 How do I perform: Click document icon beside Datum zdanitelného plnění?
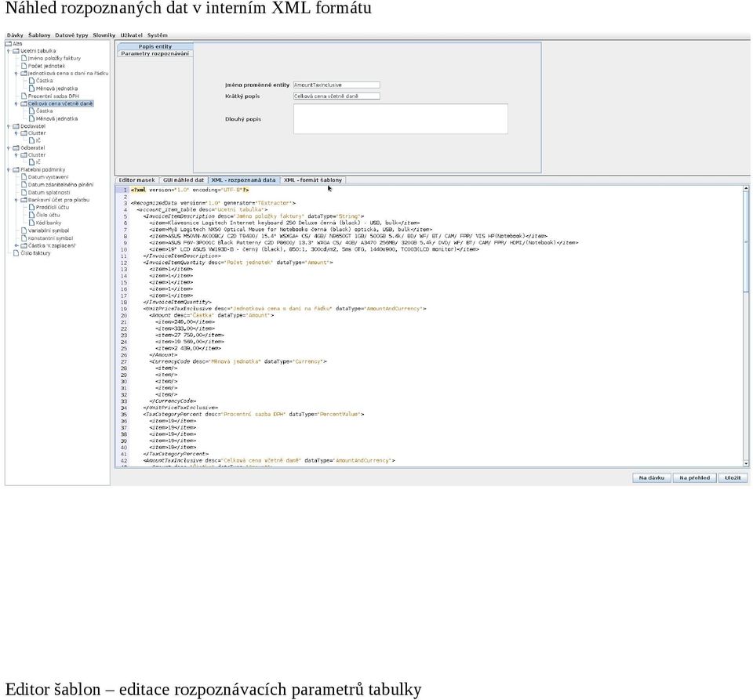pyautogui.click(x=24, y=185)
